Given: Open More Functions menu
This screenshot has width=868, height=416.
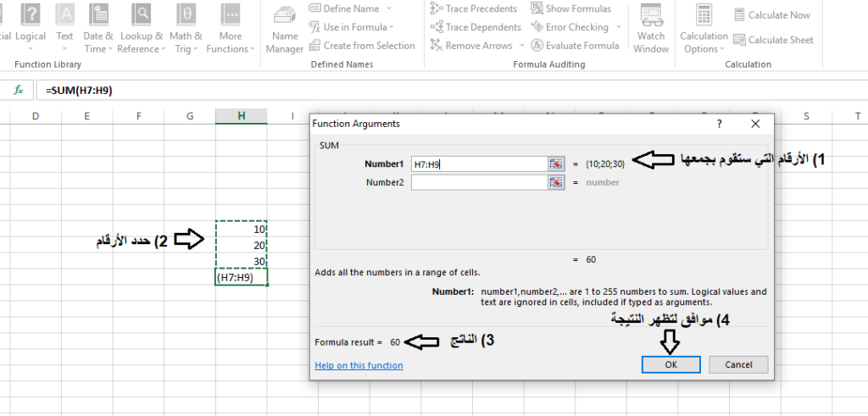Looking at the screenshot, I should (x=231, y=28).
